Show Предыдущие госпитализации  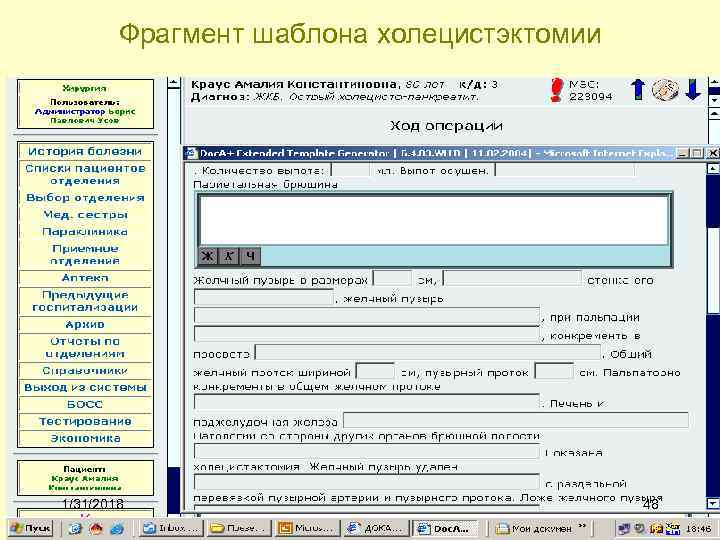[85, 301]
